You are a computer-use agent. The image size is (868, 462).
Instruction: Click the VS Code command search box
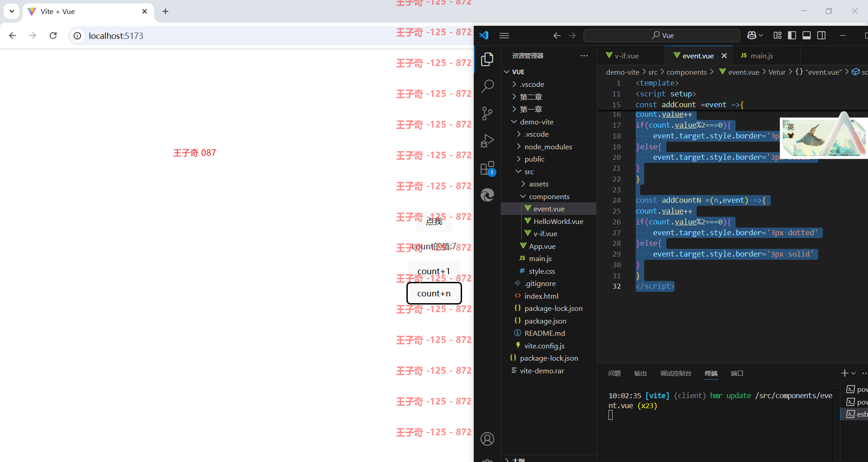[662, 35]
